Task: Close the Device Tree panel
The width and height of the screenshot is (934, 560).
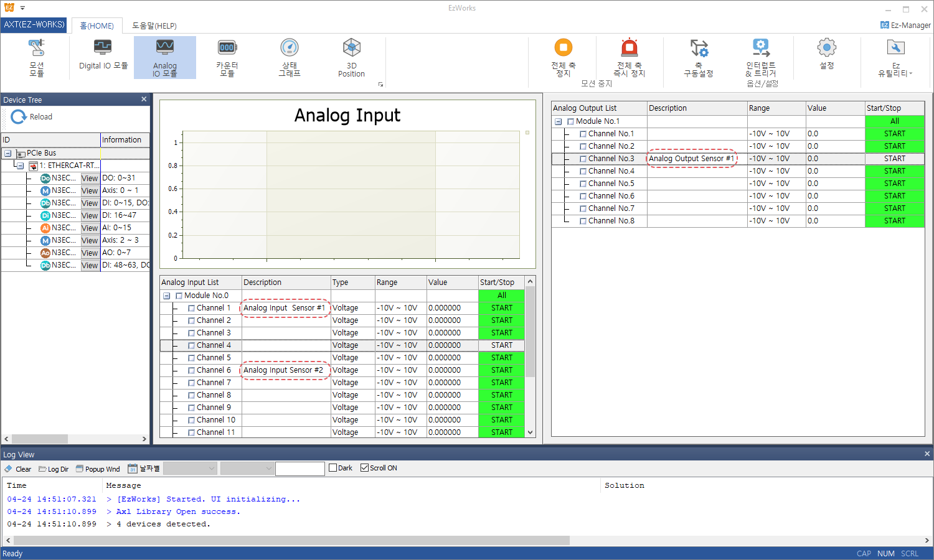Action: [x=144, y=100]
